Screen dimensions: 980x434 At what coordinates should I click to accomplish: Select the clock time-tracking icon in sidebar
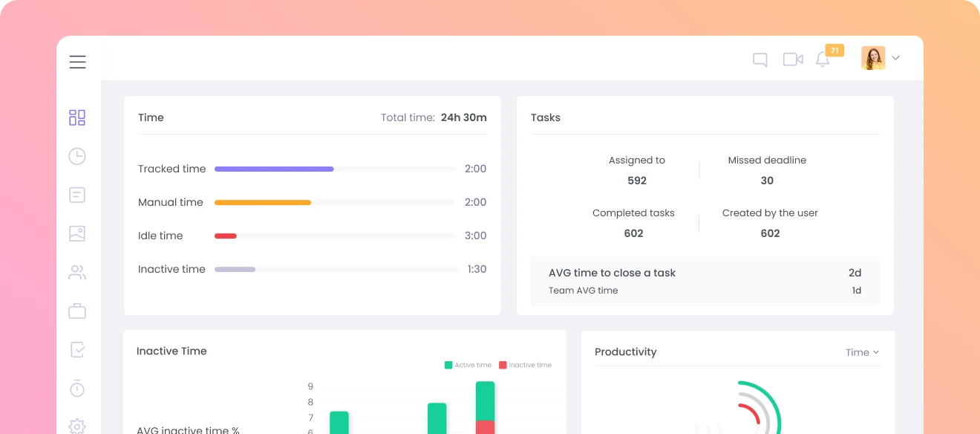tap(77, 156)
